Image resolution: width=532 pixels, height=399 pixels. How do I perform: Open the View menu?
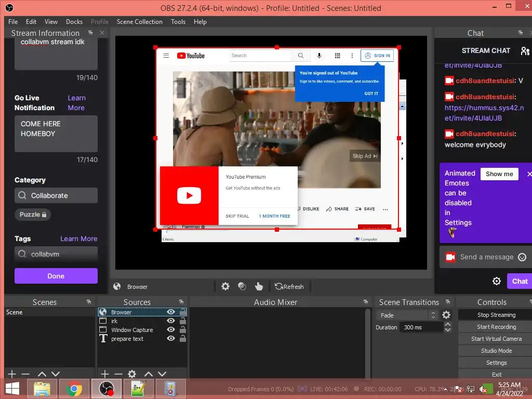click(51, 22)
